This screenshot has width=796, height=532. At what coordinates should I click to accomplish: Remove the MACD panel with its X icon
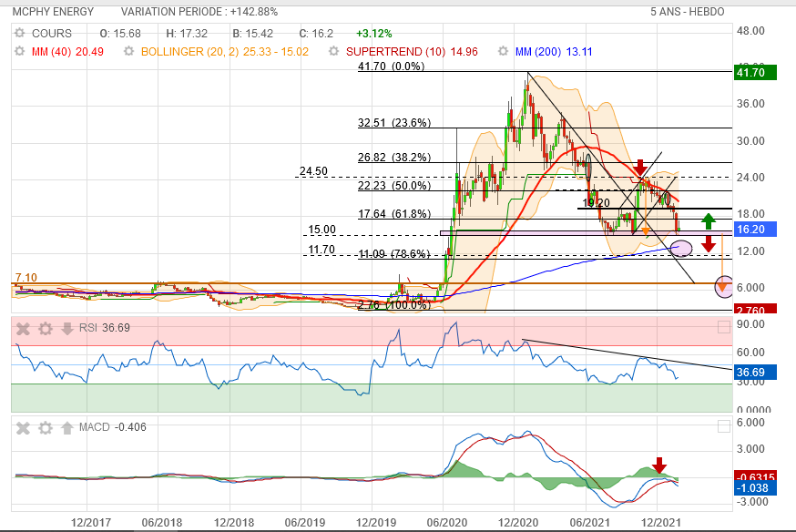23,428
